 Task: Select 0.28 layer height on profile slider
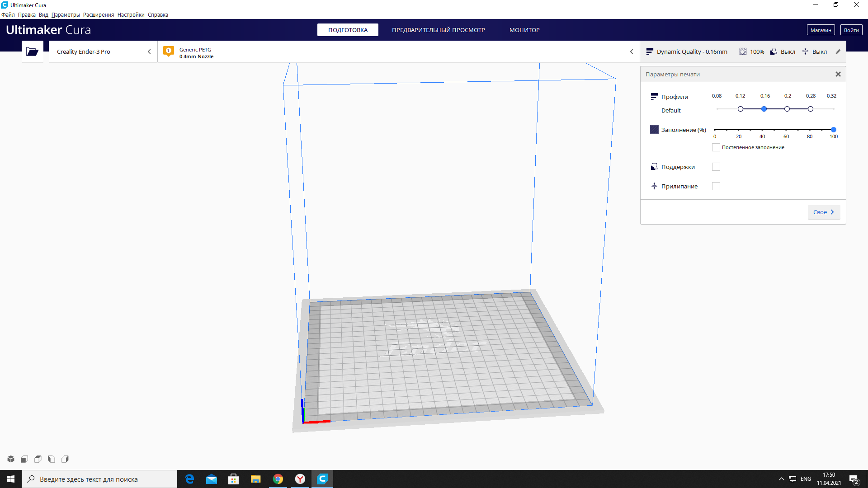(x=811, y=109)
